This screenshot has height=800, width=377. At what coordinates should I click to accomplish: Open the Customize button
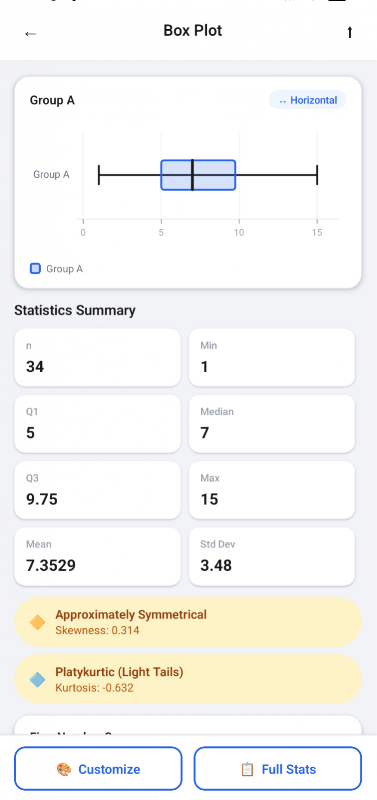98,768
